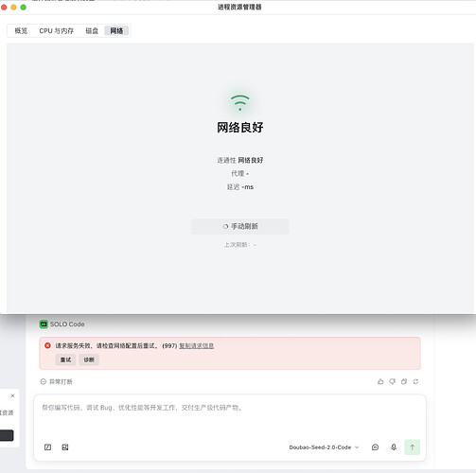Click the 连通性 网络良好 status line
The image size is (476, 473).
point(240,160)
